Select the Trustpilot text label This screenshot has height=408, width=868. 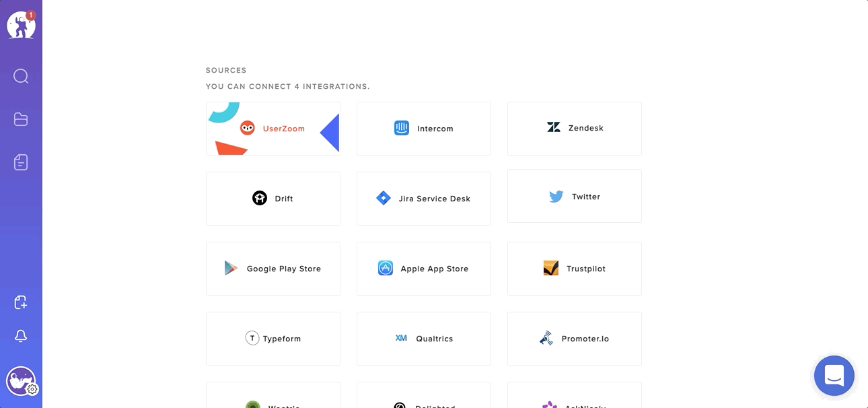586,269
